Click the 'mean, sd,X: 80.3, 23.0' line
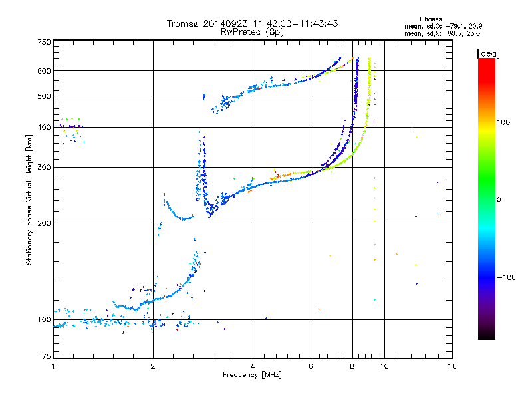 tap(442, 33)
